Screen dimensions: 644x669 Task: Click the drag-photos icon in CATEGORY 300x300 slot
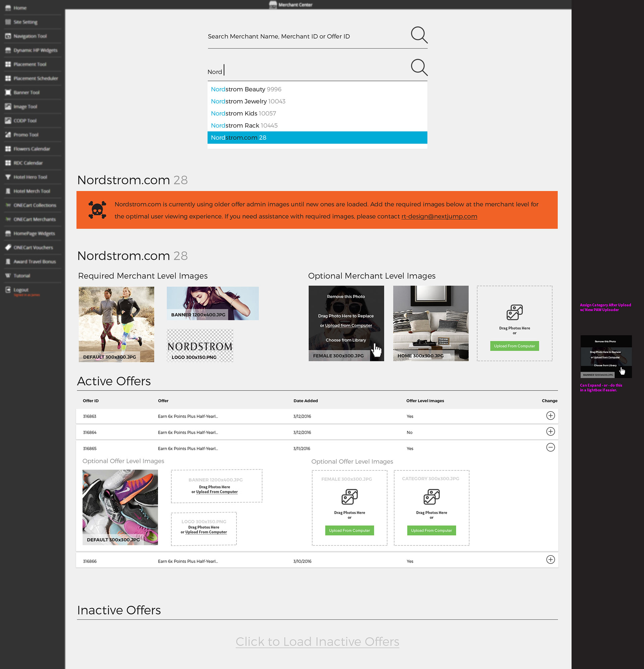[431, 497]
